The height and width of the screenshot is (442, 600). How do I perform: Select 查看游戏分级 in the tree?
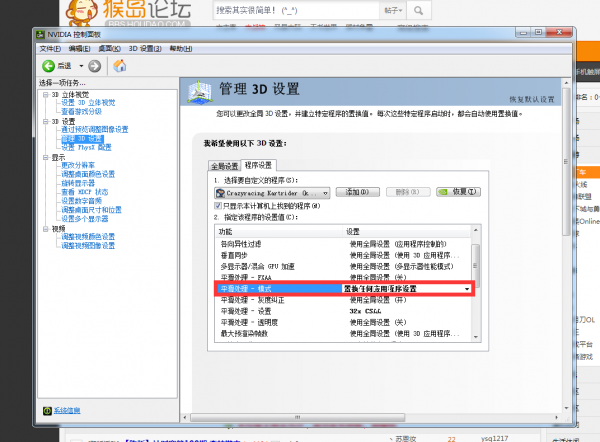81,112
